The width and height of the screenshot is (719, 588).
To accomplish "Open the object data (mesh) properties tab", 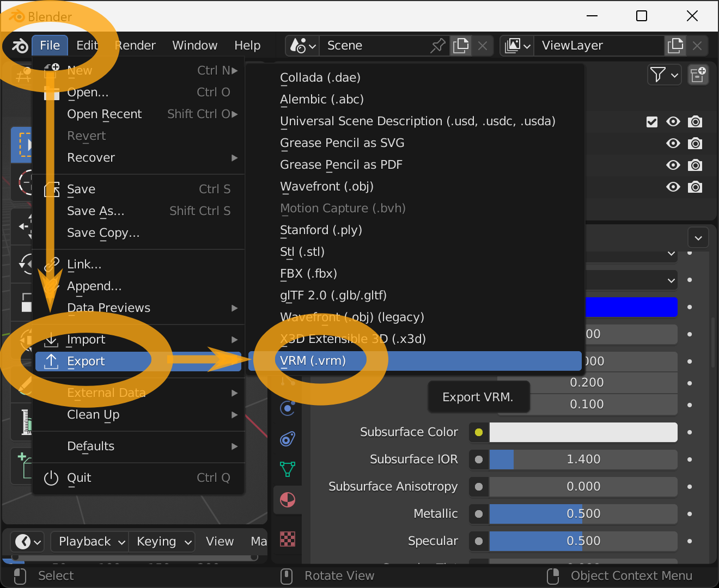I will (x=288, y=469).
